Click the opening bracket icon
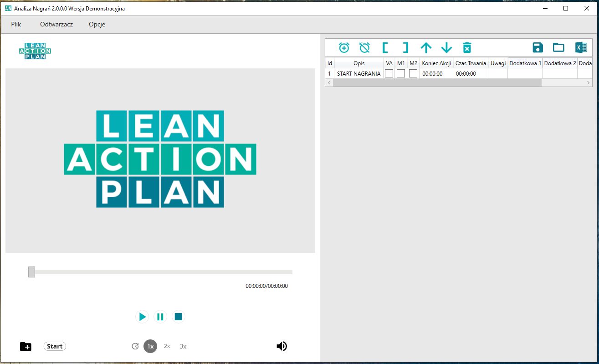Viewport: 599px width, 364px height. 385,47
